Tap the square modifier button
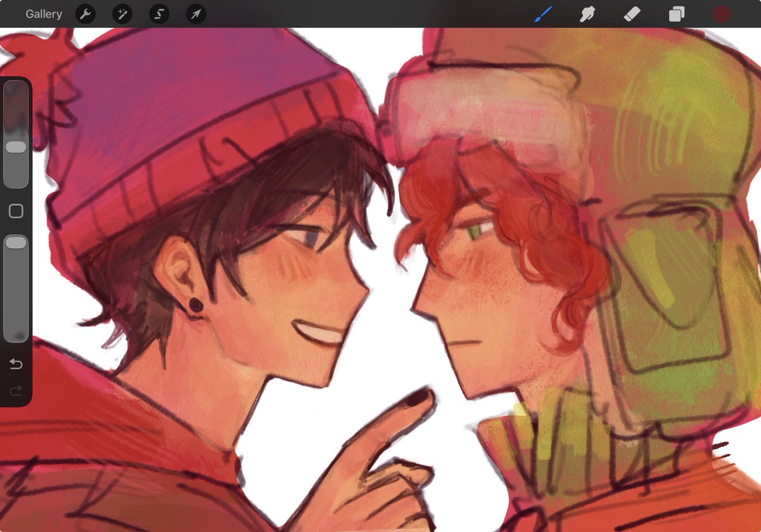Viewport: 761px width, 532px height. click(16, 211)
